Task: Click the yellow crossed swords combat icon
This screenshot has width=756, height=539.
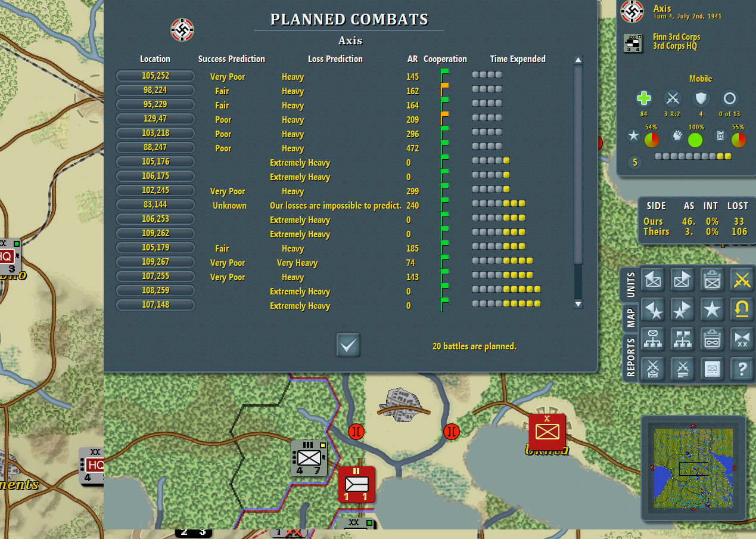Action: tap(742, 279)
